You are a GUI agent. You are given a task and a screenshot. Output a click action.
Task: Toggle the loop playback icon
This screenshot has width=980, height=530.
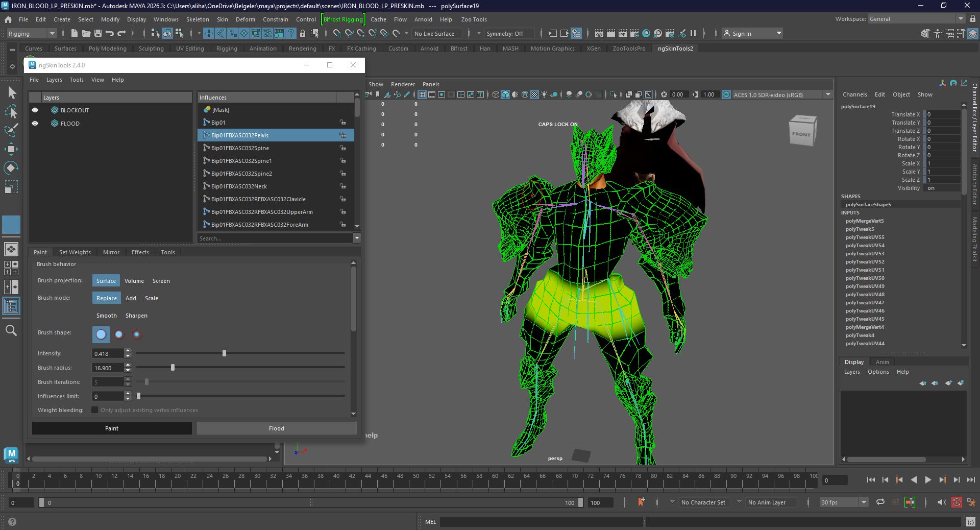[x=880, y=502]
